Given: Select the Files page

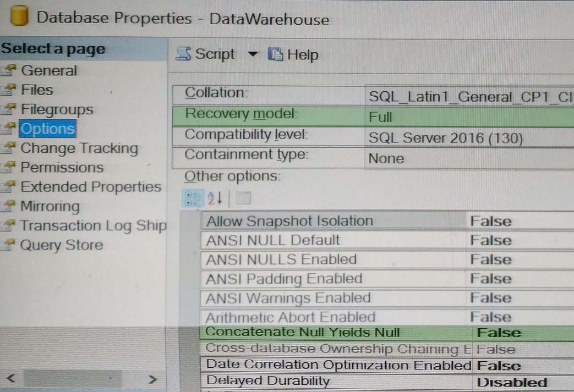Looking at the screenshot, I should tap(37, 90).
